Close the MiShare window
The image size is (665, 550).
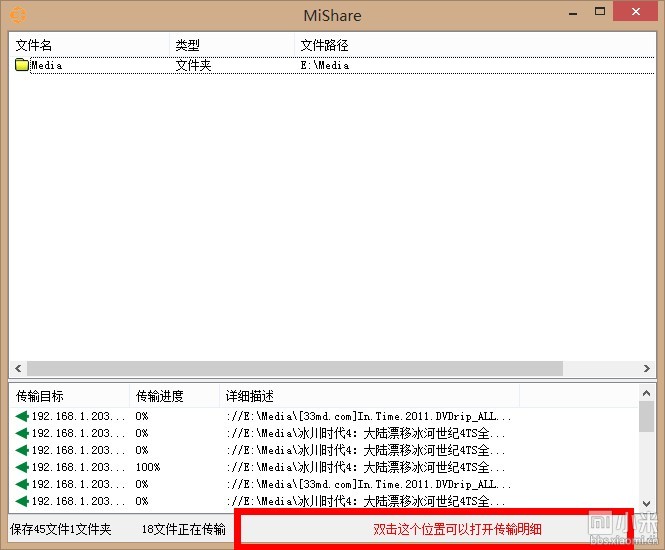tap(635, 12)
